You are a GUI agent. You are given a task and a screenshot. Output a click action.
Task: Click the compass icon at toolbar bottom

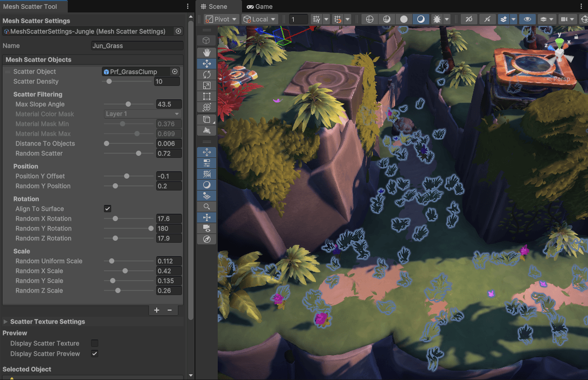tap(207, 239)
